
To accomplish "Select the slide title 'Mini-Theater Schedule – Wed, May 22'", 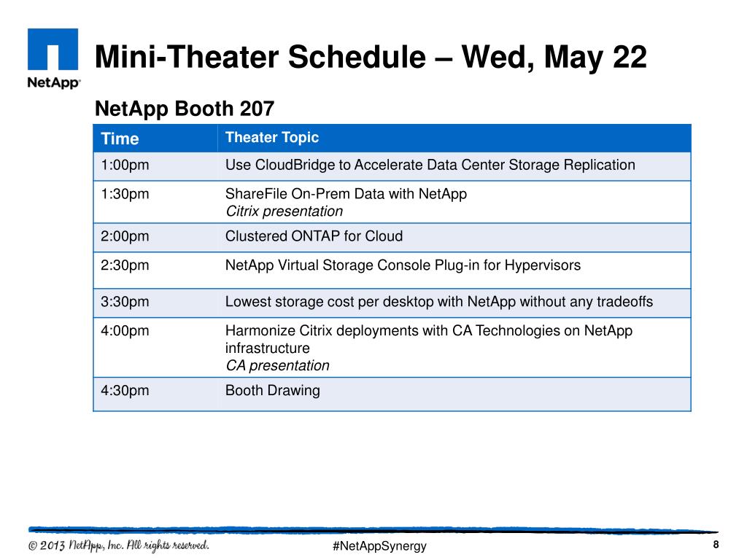I will 371,57.
